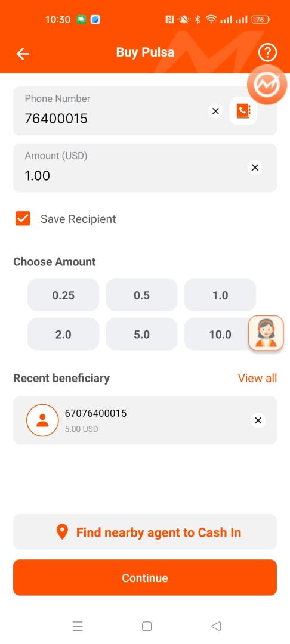Clear the Amount (USD) value
Viewport: 290px width, 644px height.
click(255, 168)
